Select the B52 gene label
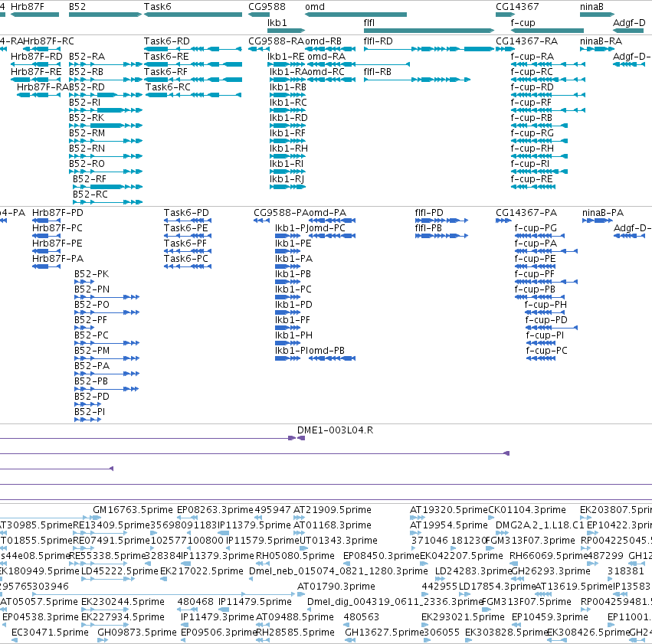 pos(77,7)
